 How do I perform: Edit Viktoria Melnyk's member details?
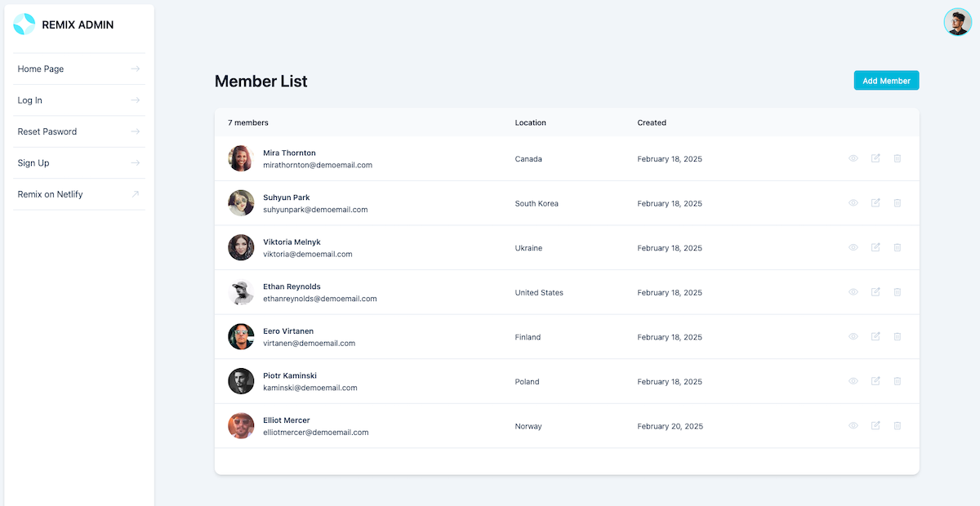875,247
